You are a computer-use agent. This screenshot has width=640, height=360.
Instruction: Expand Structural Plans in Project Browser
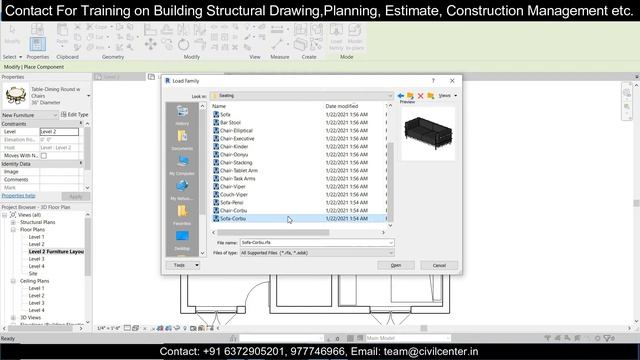pos(13,222)
